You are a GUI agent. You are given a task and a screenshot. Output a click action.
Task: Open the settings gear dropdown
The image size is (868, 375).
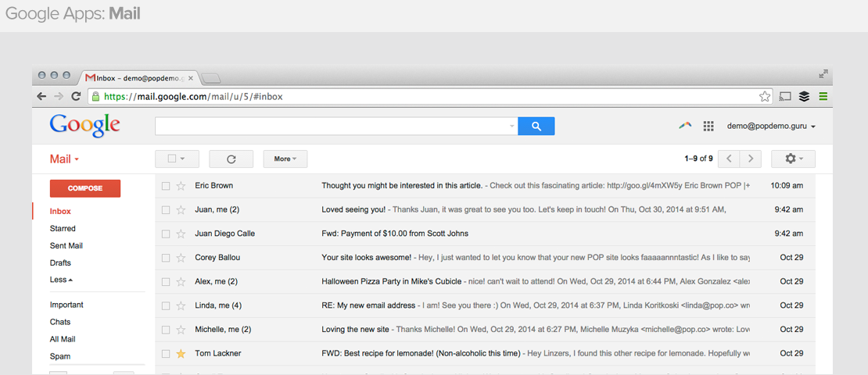click(793, 159)
